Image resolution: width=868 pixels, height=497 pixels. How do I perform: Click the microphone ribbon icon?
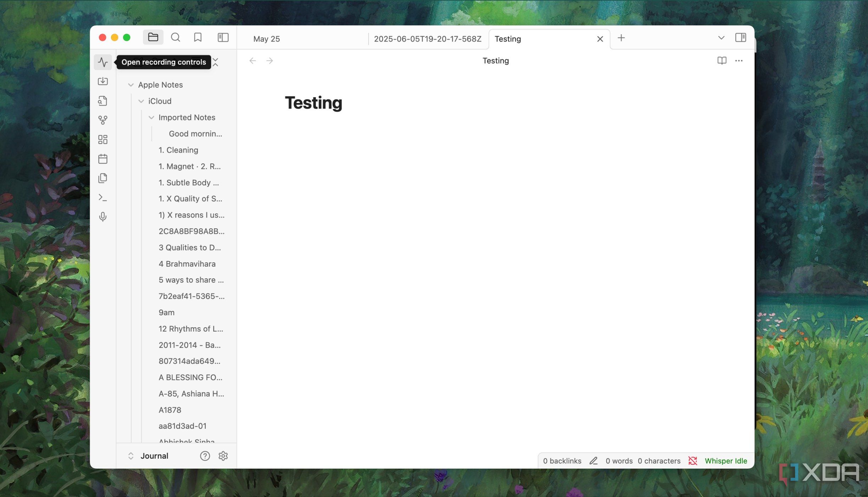(x=103, y=217)
